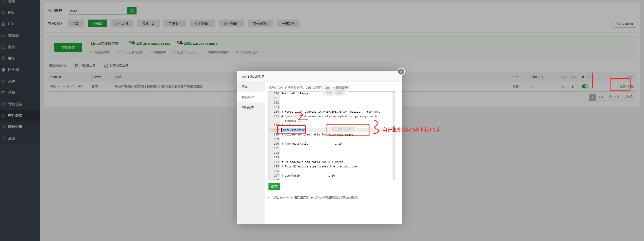
Task: Click pagination page 1 button
Action: pyautogui.click(x=592, y=97)
